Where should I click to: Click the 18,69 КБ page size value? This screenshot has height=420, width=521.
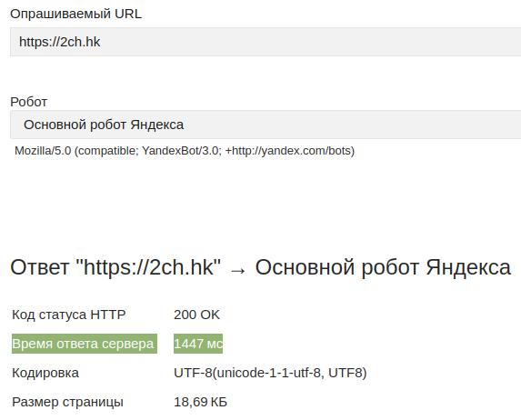pyautogui.click(x=200, y=402)
